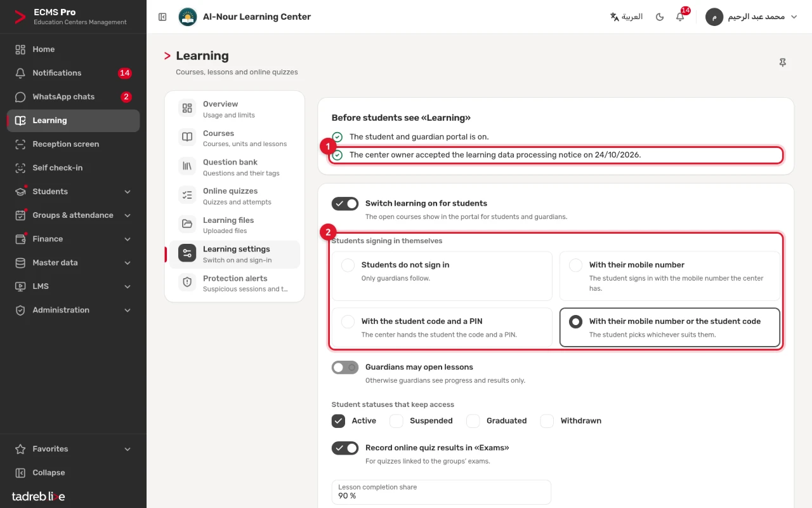
Task: Expand the Finance sidebar menu
Action: coord(73,239)
